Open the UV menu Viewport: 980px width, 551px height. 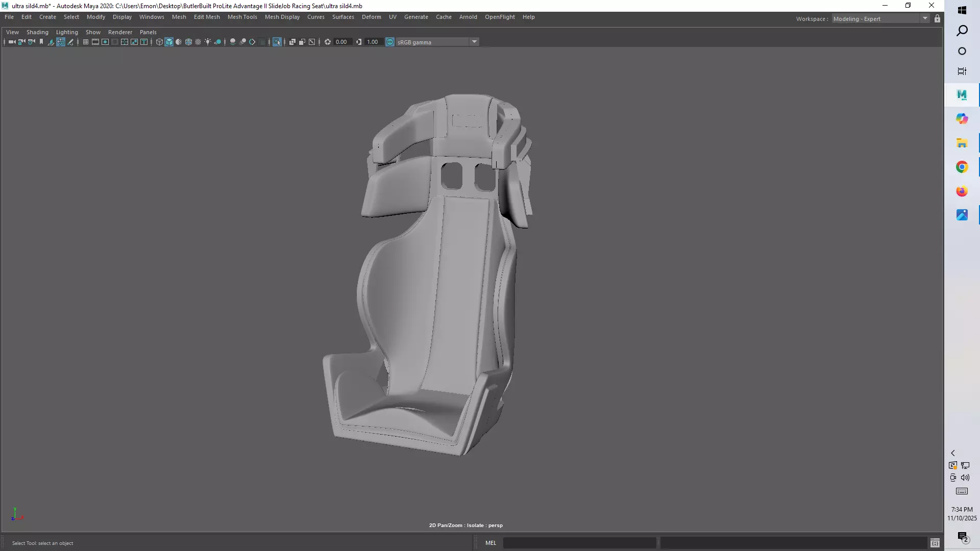point(393,17)
